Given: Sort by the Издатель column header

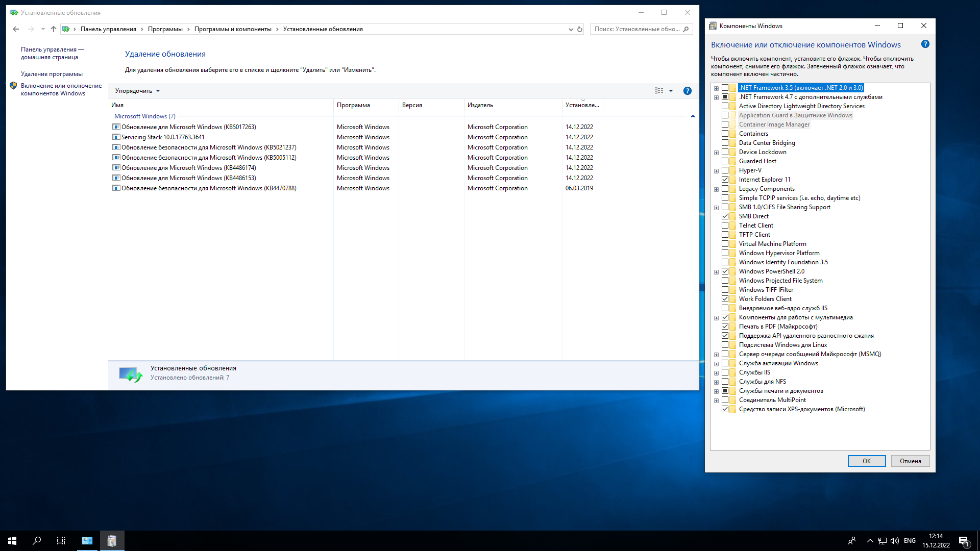Looking at the screenshot, I should point(480,105).
